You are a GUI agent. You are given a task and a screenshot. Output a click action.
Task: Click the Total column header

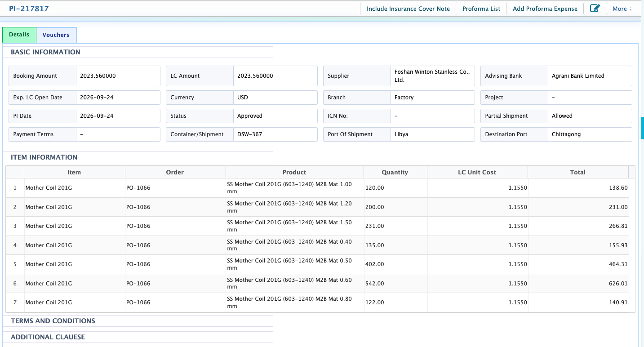tap(578, 172)
